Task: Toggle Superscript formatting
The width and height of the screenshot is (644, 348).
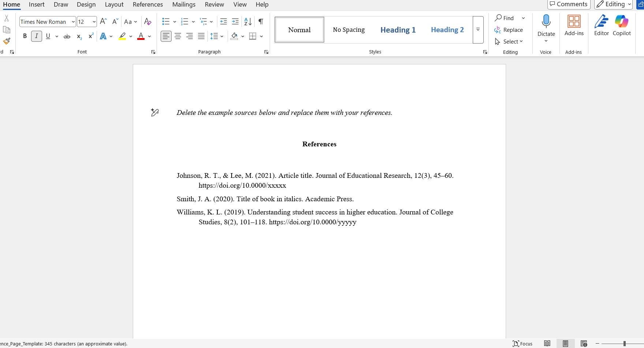Action: tap(91, 36)
